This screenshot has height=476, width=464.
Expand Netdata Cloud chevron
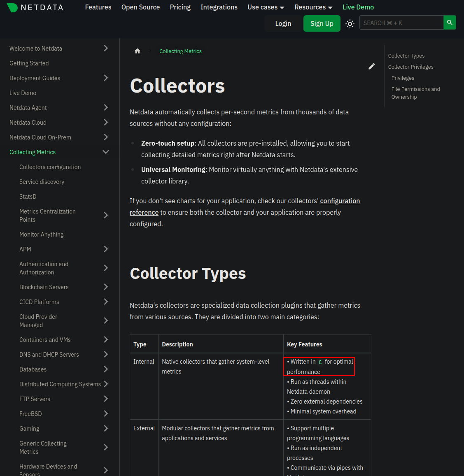coord(106,122)
